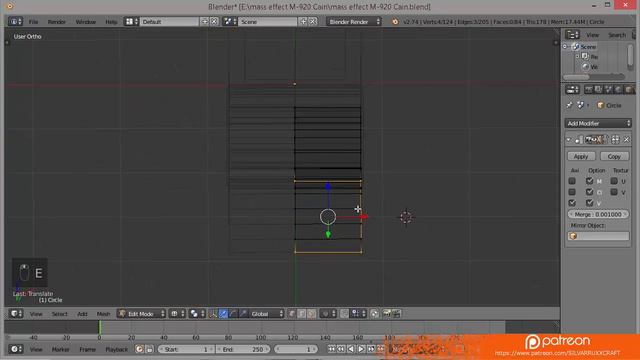Viewport: 640px width, 360px height.
Task: Play the animation in reverse
Action: click(x=351, y=349)
